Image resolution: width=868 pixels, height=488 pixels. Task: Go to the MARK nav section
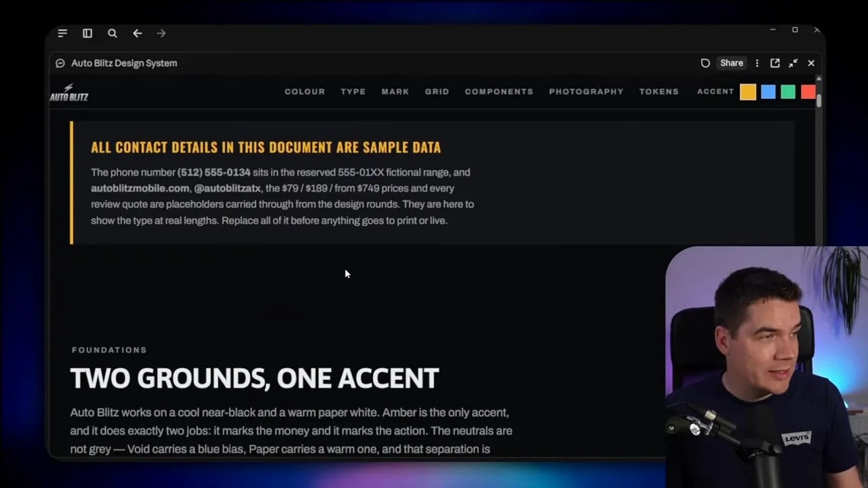click(x=395, y=91)
